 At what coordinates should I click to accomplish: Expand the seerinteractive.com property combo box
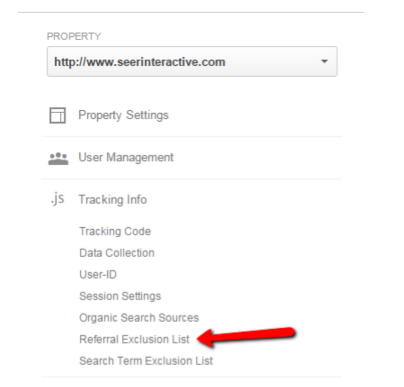tap(192, 62)
